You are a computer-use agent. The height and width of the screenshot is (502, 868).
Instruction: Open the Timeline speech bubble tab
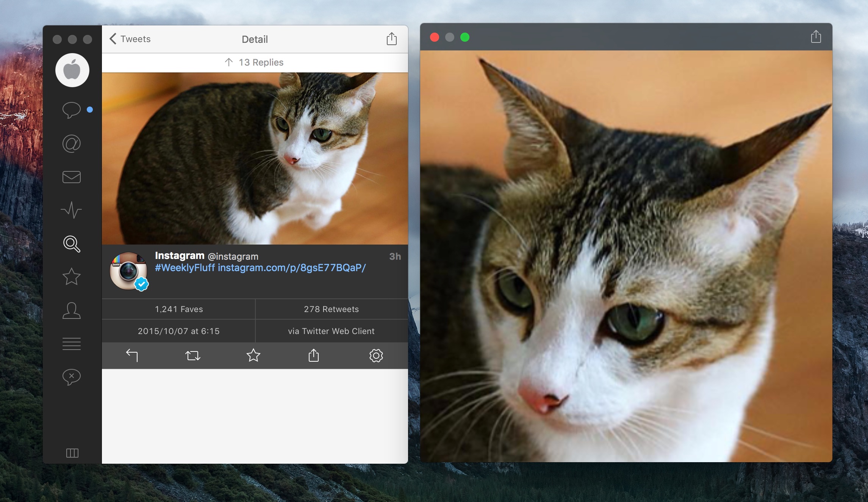71,110
